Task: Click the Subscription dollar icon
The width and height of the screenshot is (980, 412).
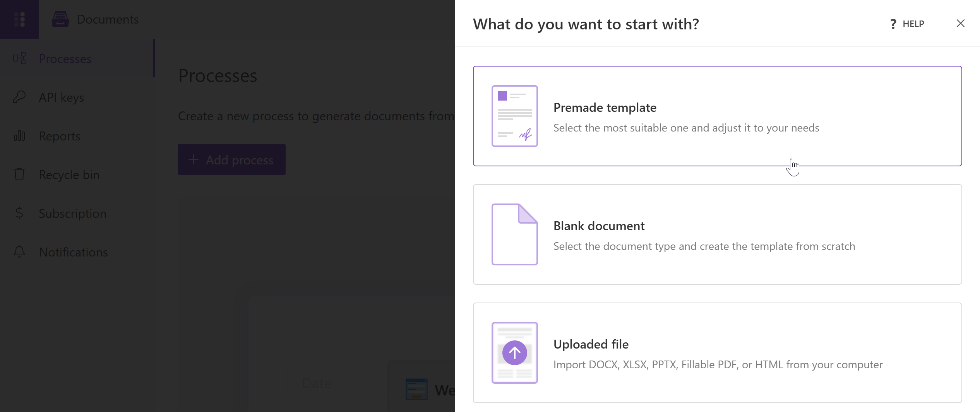Action: (x=19, y=213)
